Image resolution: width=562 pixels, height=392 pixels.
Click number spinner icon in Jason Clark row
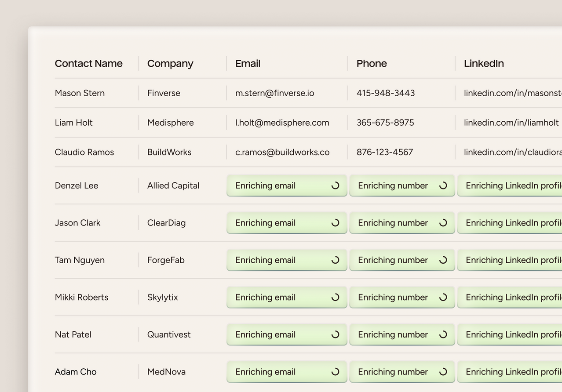tap(443, 223)
